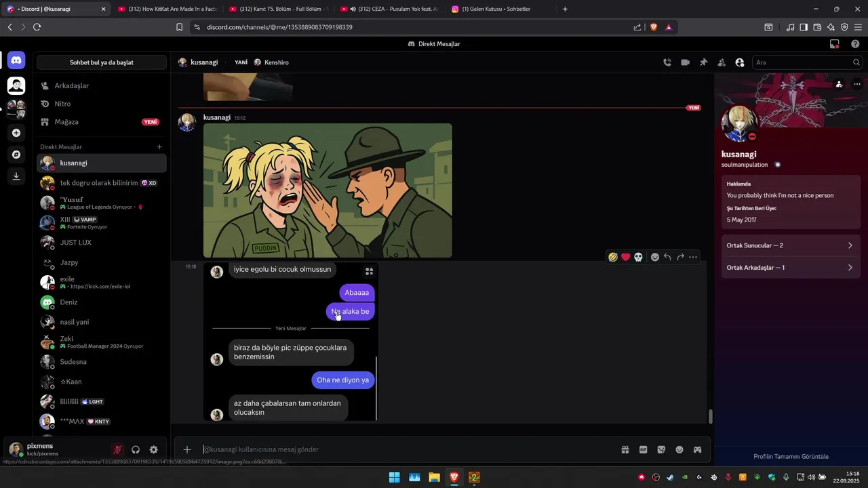React with the skull emoji

coord(638,257)
